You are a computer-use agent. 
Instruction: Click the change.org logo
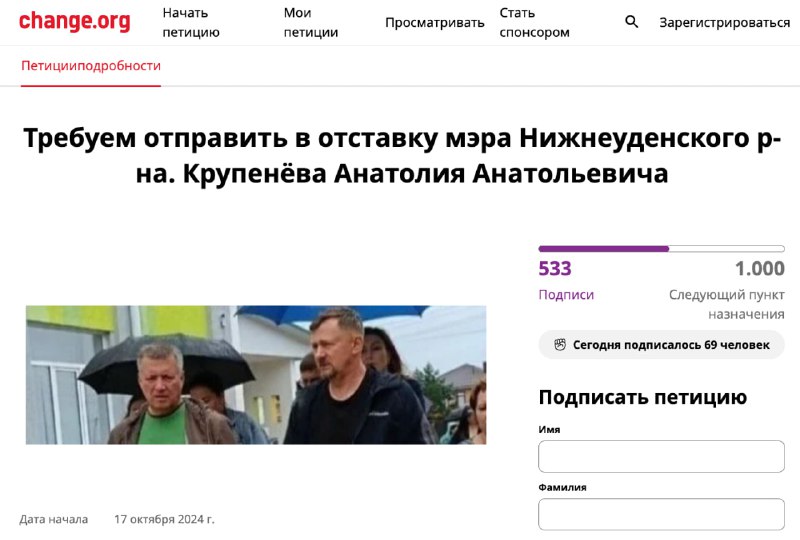click(x=74, y=21)
